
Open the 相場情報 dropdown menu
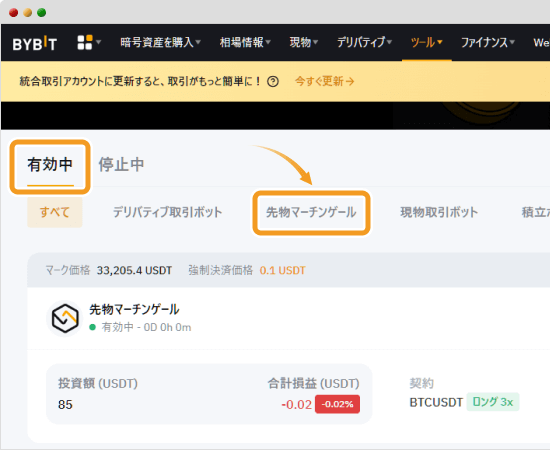[x=245, y=42]
